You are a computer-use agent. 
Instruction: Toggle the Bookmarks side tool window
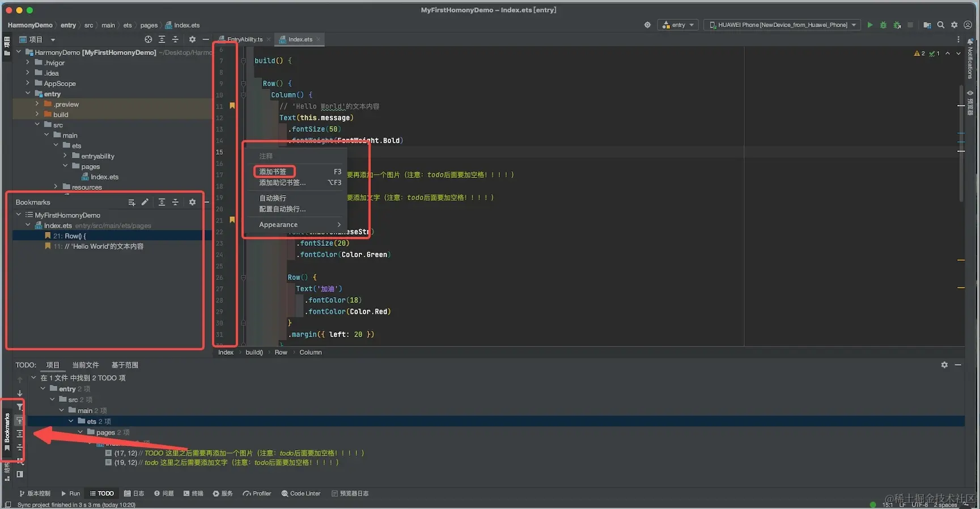coord(7,432)
